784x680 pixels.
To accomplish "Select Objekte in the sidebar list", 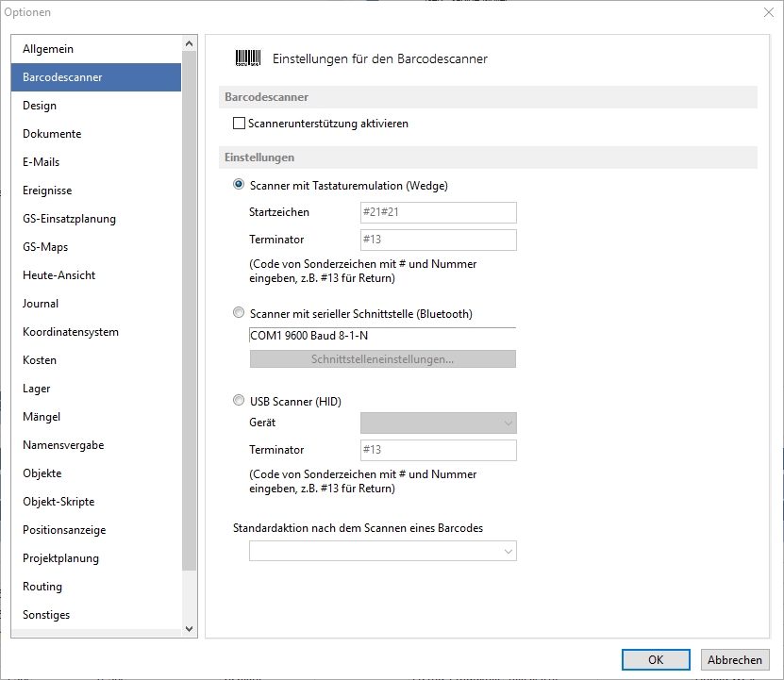I will point(96,473).
